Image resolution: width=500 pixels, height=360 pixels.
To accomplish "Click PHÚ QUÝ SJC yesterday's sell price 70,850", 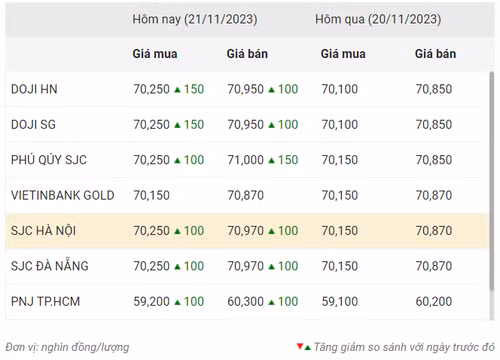I will click(x=434, y=160).
